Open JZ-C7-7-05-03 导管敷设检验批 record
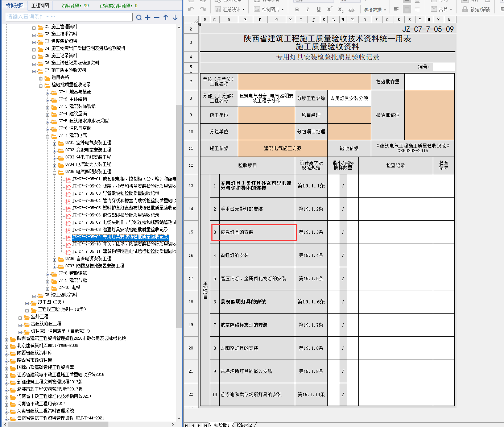 click(x=116, y=193)
